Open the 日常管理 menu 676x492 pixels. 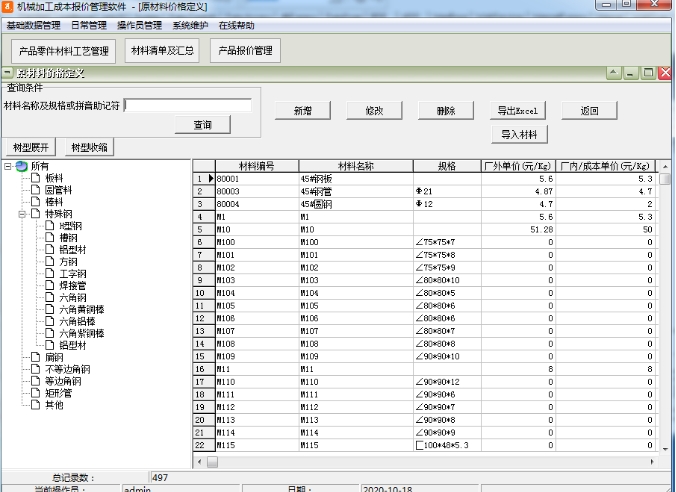(89, 25)
